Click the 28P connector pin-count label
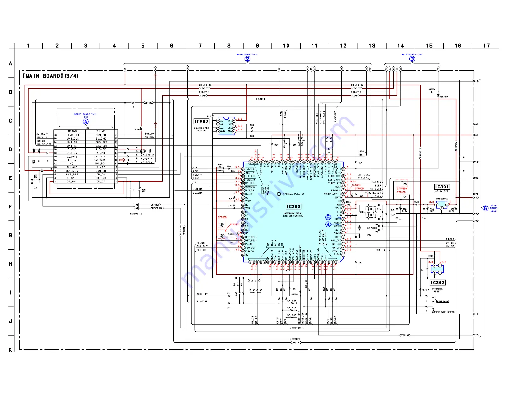Image resolution: width=532 pixels, height=400 pixels. click(88, 128)
